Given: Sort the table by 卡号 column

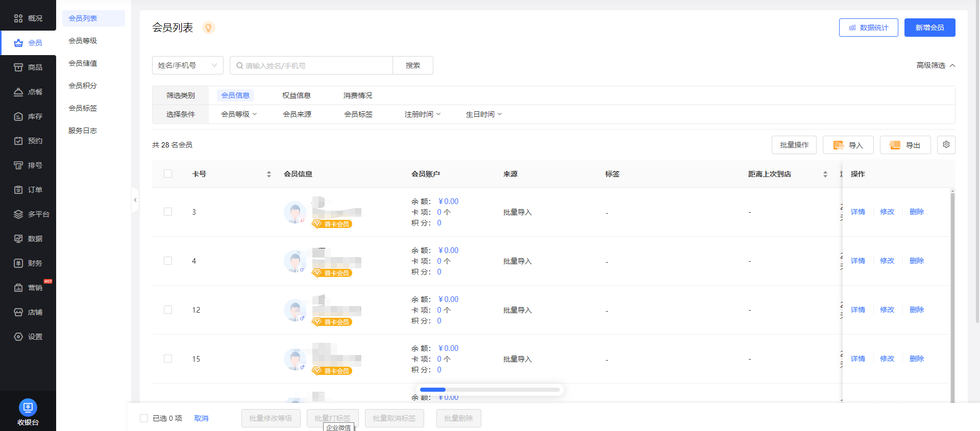Looking at the screenshot, I should [269, 174].
